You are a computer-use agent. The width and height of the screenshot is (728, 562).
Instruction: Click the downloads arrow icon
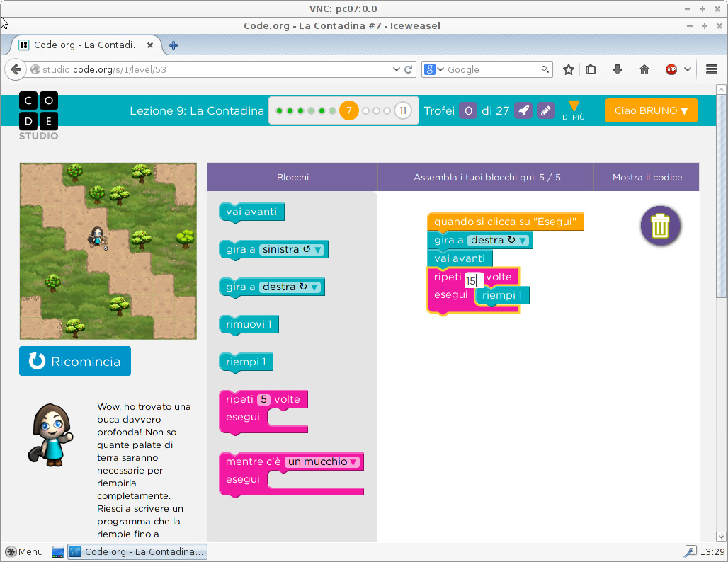tap(617, 69)
